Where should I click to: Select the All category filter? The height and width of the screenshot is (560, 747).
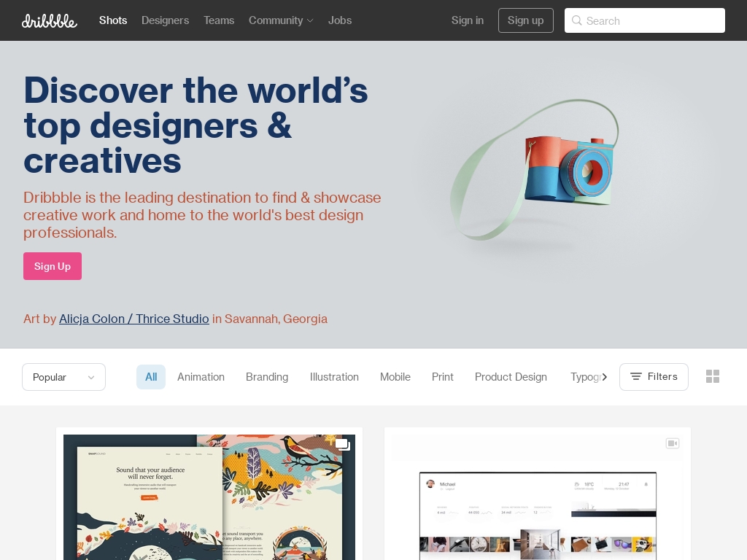[x=151, y=377]
